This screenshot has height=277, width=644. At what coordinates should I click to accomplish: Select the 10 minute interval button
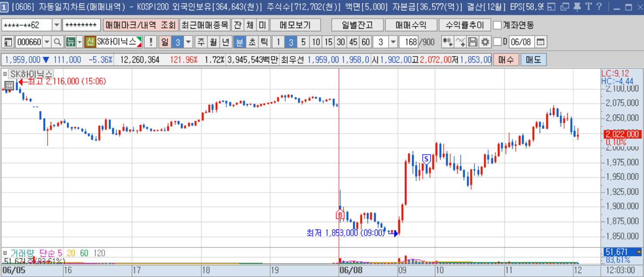pos(316,42)
